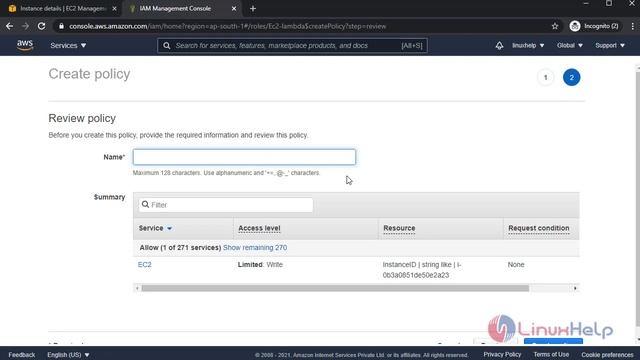Click the 'Limited: Write' access level cell
The width and height of the screenshot is (640, 360).
[x=260, y=264]
